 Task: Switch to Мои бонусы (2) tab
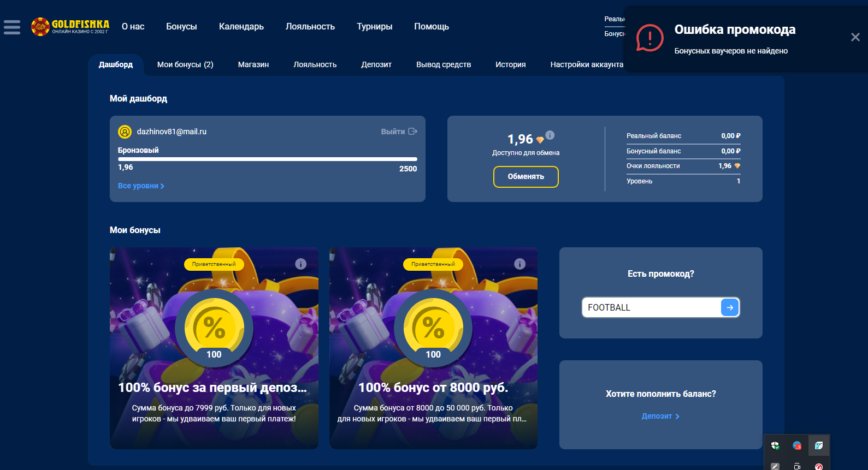(185, 64)
